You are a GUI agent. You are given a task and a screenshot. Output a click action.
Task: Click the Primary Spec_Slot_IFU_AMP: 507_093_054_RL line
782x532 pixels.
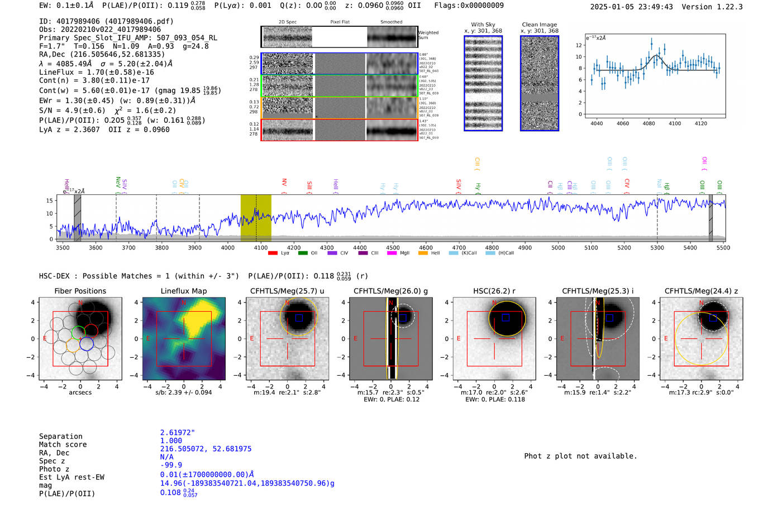pos(128,38)
